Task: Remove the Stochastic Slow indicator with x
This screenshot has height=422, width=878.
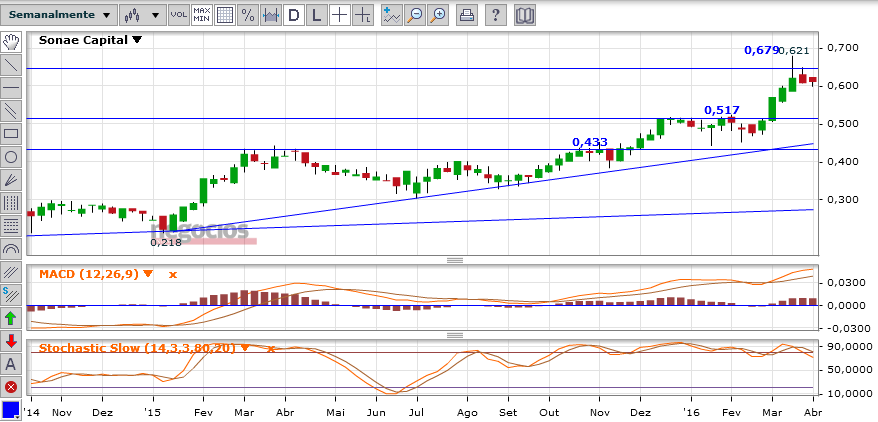Action: [x=270, y=349]
